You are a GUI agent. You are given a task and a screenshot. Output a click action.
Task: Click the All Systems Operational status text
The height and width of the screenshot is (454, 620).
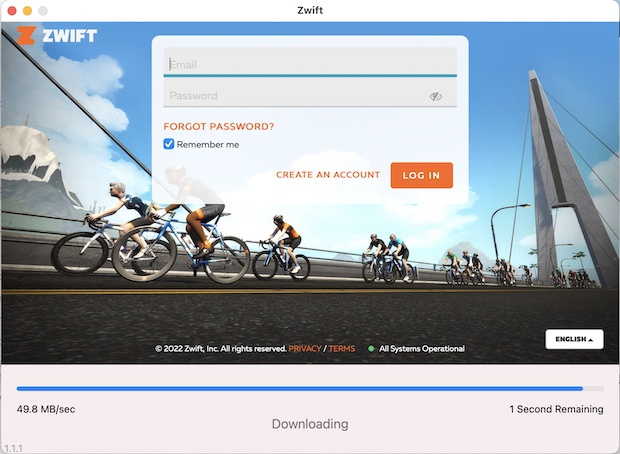(421, 349)
